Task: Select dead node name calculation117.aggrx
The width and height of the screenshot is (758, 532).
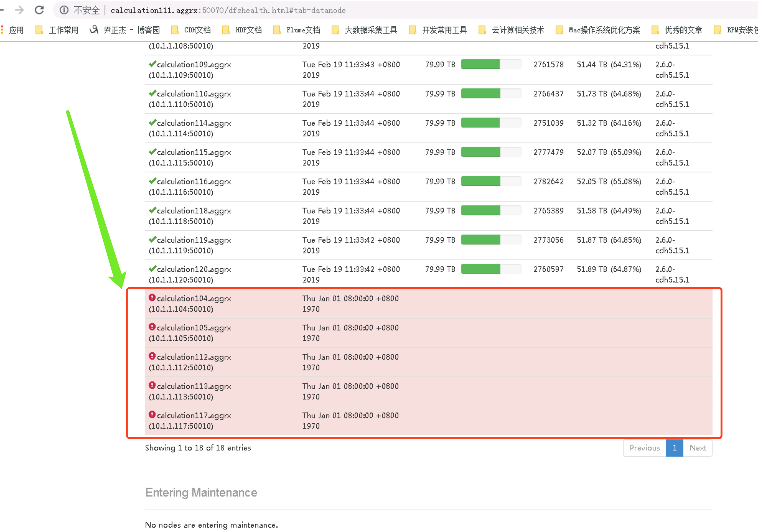Action: (194, 416)
